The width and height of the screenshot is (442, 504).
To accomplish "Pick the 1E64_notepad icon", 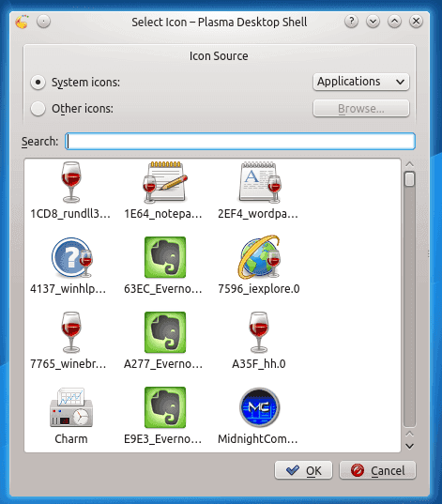I will pos(165,182).
